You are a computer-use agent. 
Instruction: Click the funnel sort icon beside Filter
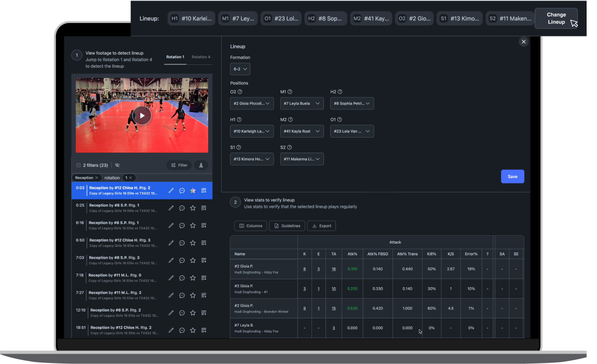(x=201, y=165)
